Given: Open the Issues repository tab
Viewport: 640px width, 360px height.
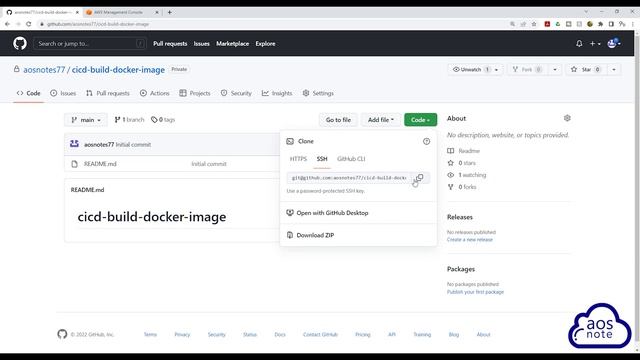Looking at the screenshot, I should pos(63,93).
